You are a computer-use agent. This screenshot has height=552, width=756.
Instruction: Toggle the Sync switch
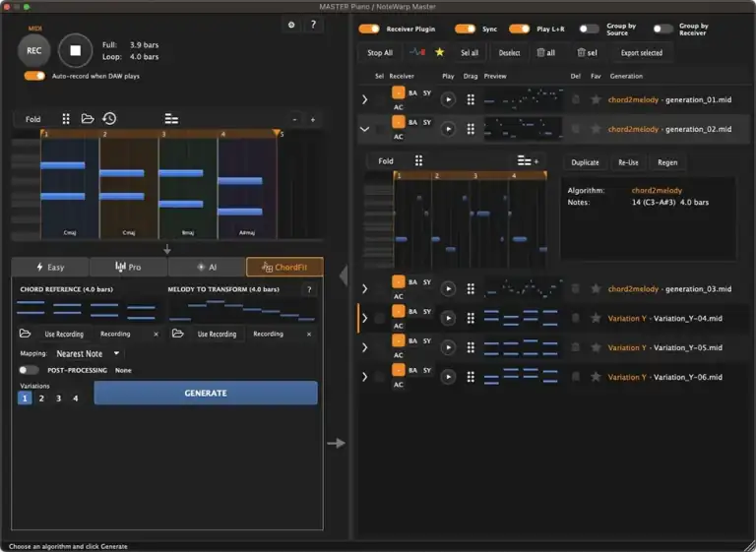click(465, 29)
